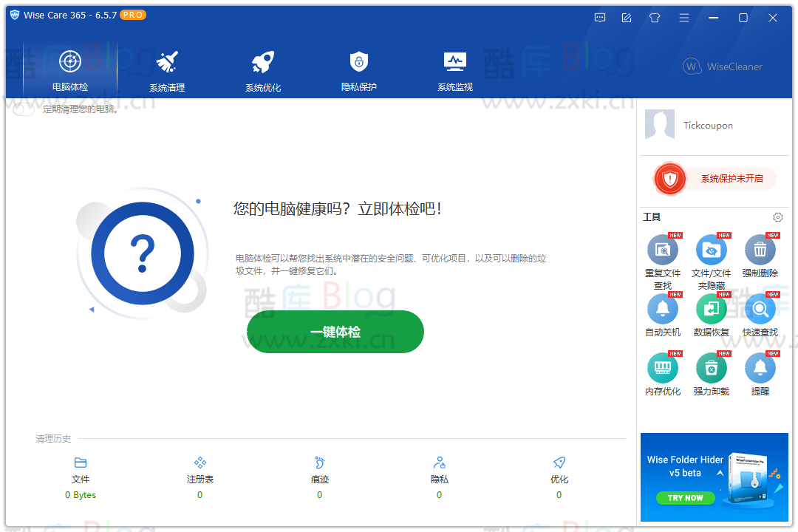Launch the 文件/文件夹隐藏 hiding tool
Viewport: 798px width, 532px height.
tap(711, 250)
